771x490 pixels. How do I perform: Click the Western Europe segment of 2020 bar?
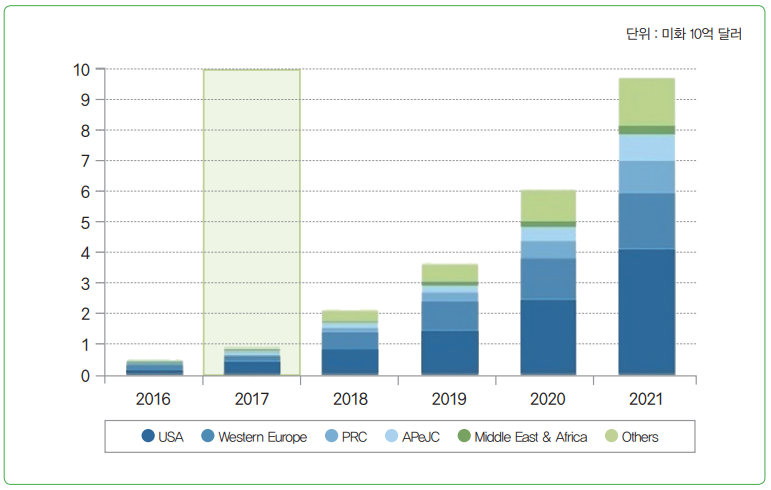(x=548, y=279)
